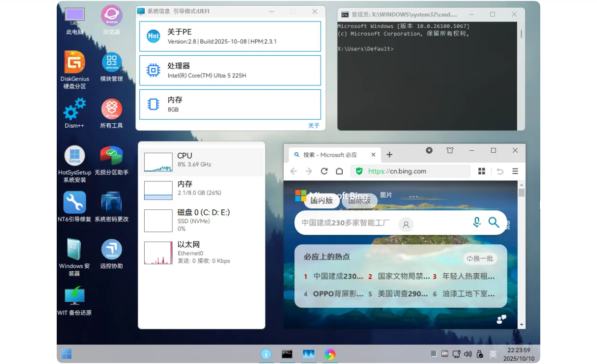Click the USB safely remove tray icon
Screen dimensions: 597x364
coord(479,354)
